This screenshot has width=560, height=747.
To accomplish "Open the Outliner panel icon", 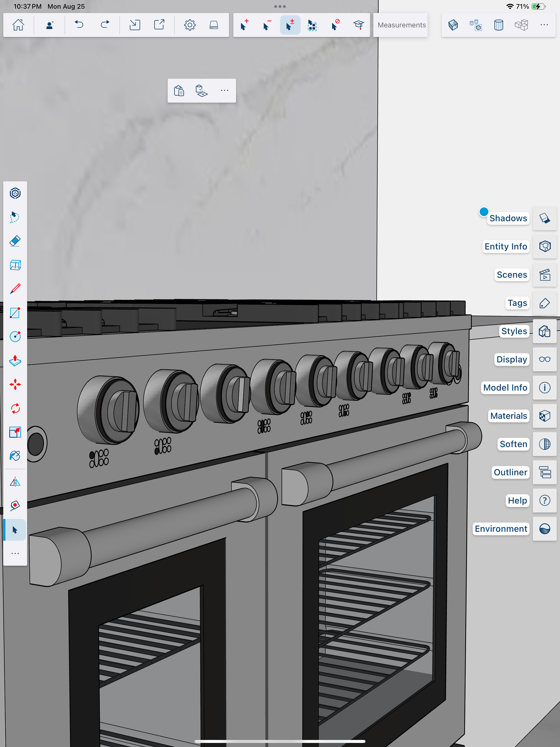I will (x=545, y=472).
